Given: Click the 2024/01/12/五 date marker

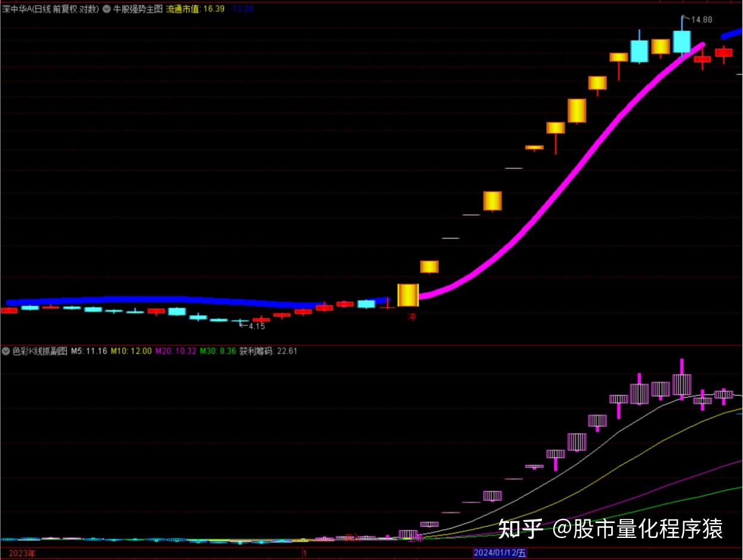Looking at the screenshot, I should coord(500,553).
